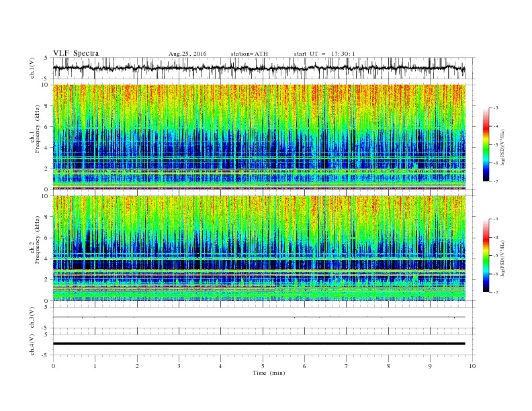Click the 'Time (min)' axis label
The image size is (532, 411).
[x=269, y=373]
